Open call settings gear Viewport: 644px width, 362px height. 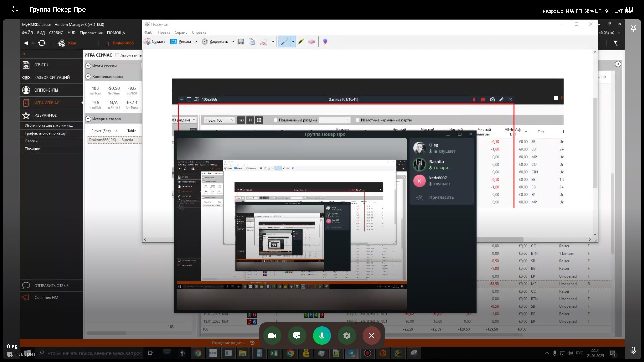[x=347, y=336]
